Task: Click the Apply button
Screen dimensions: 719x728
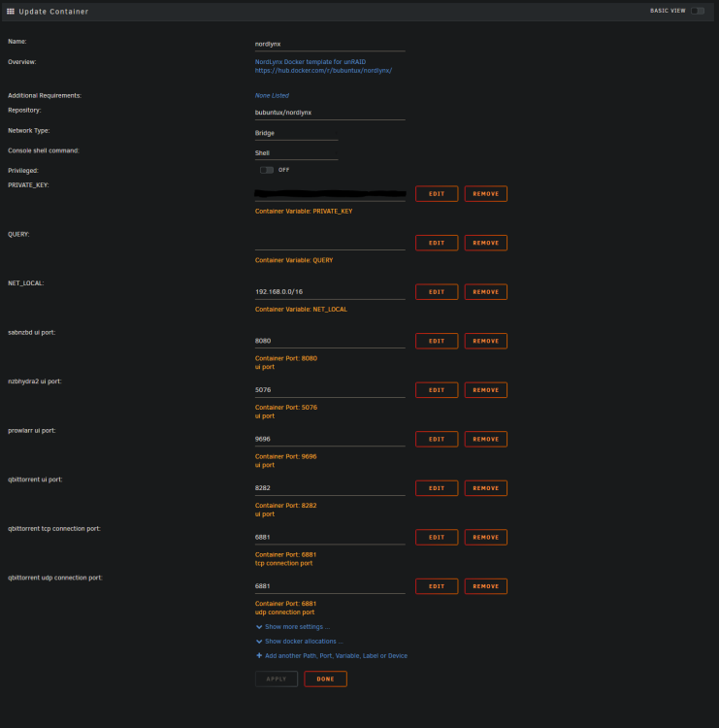Action: click(277, 678)
